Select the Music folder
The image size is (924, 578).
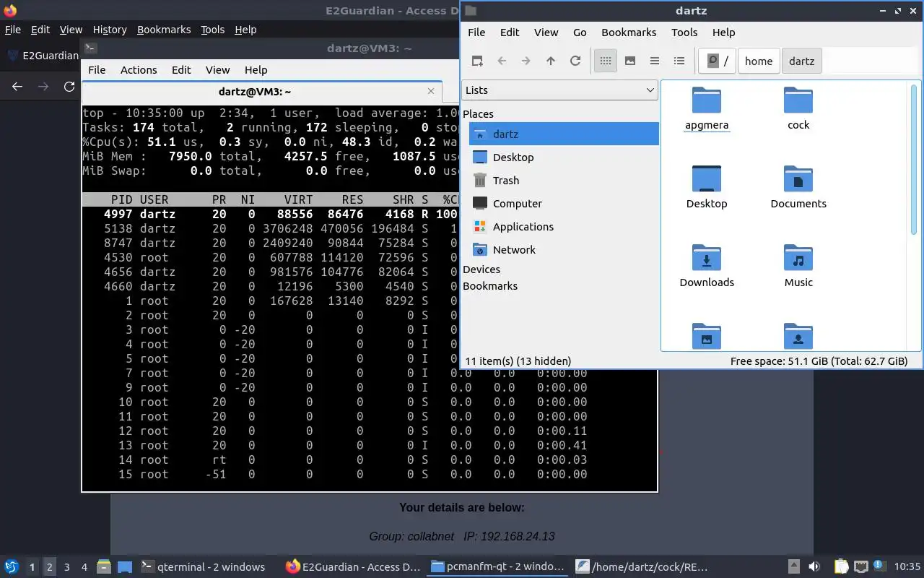[x=798, y=267]
